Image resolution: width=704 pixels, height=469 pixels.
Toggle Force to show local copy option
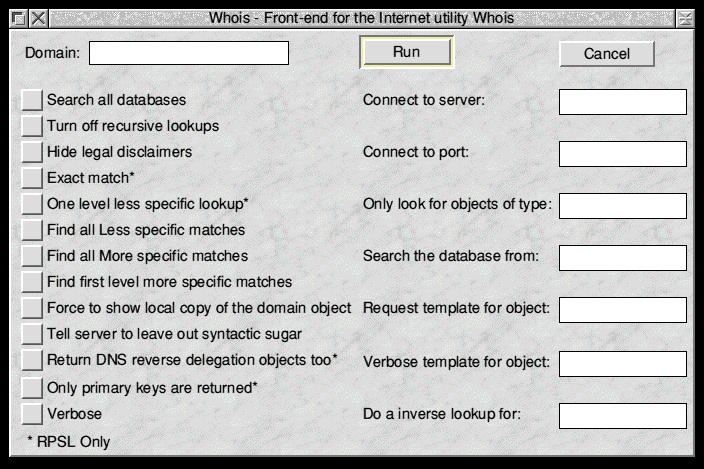[32, 308]
